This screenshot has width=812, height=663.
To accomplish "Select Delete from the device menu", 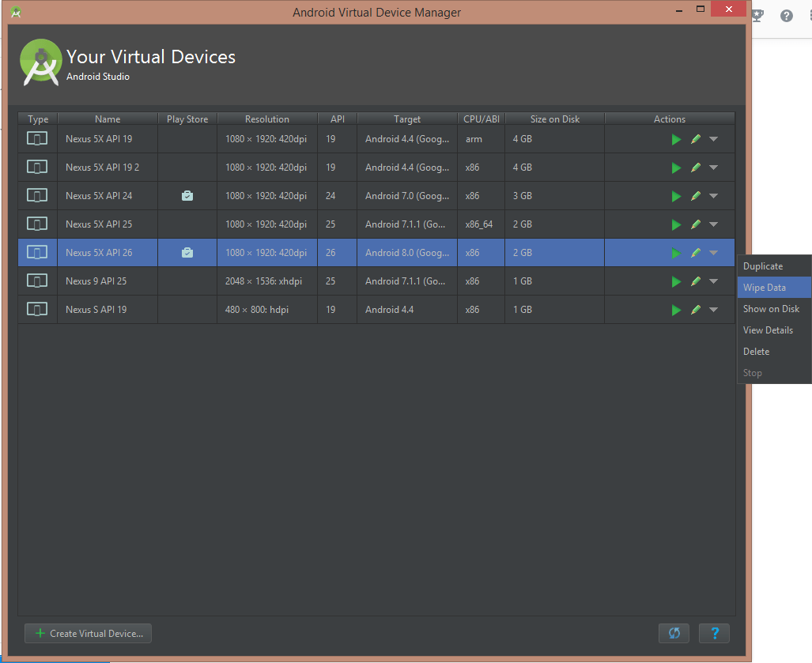I will point(756,352).
